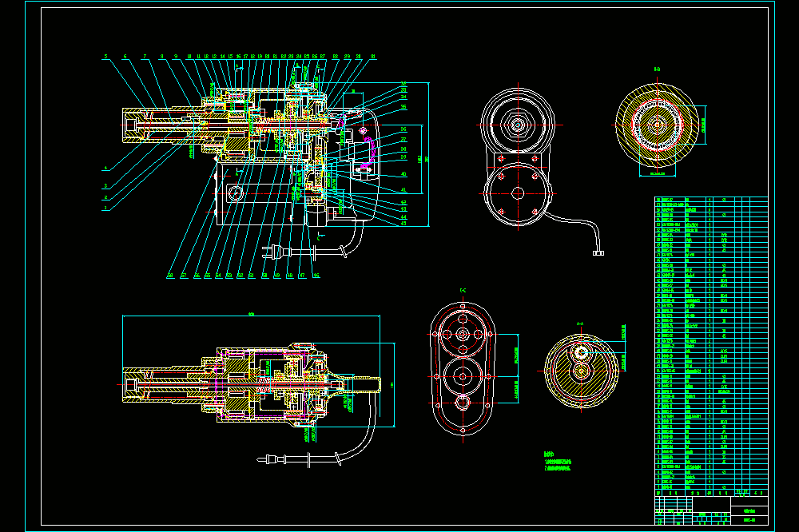Select the hatched B-B circular section drawing
Viewport: 799px width, 532px height.
click(657, 125)
